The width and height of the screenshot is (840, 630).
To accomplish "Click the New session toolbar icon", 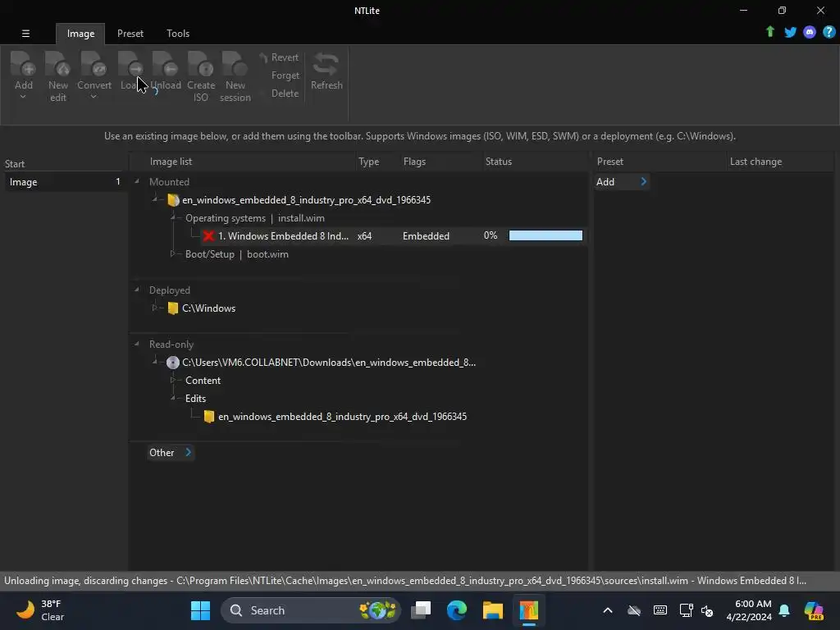I will (235, 64).
